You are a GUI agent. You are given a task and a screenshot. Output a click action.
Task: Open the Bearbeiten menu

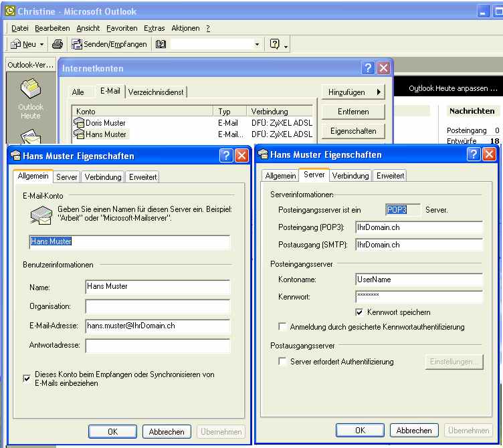pyautogui.click(x=52, y=28)
